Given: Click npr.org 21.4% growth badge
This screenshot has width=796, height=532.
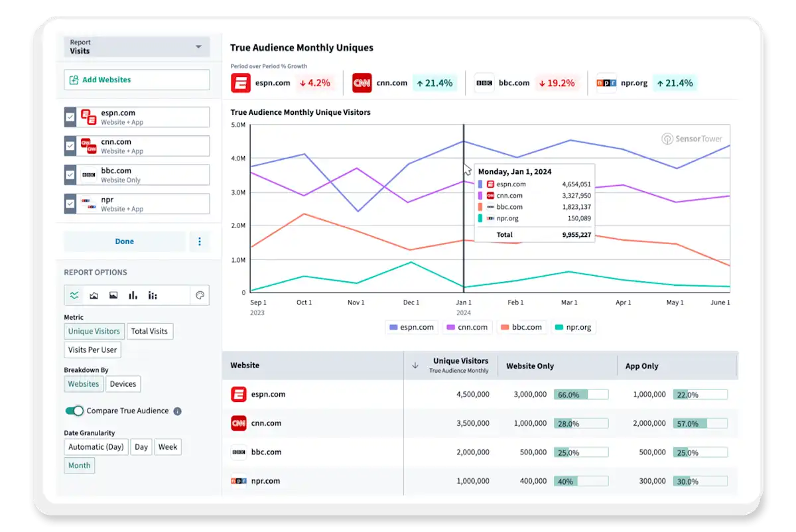Looking at the screenshot, I should [x=675, y=83].
